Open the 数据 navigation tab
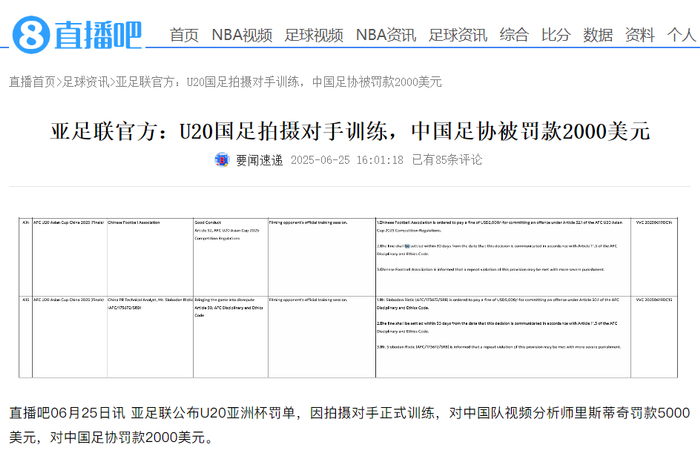 (x=598, y=35)
